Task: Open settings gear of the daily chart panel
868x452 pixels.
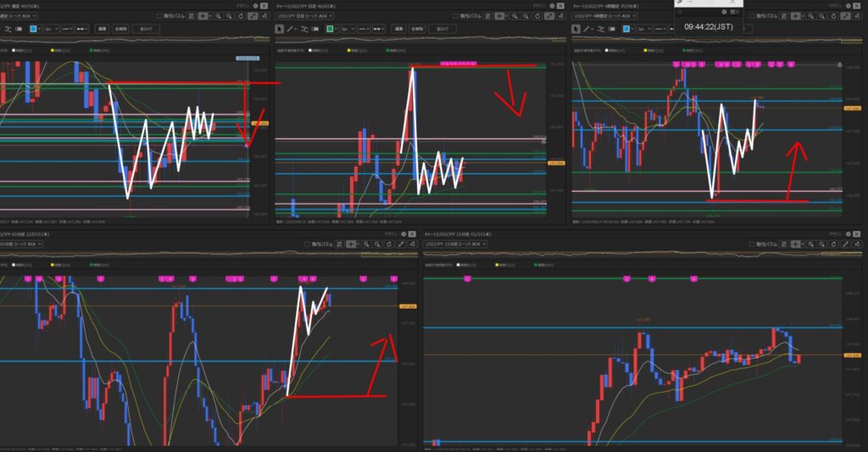Action: coord(552,6)
